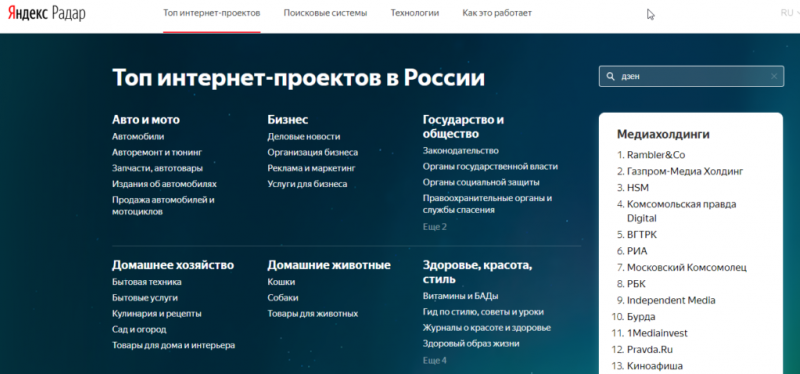
Task: Select Московский Комсомолец entry
Action: click(687, 267)
